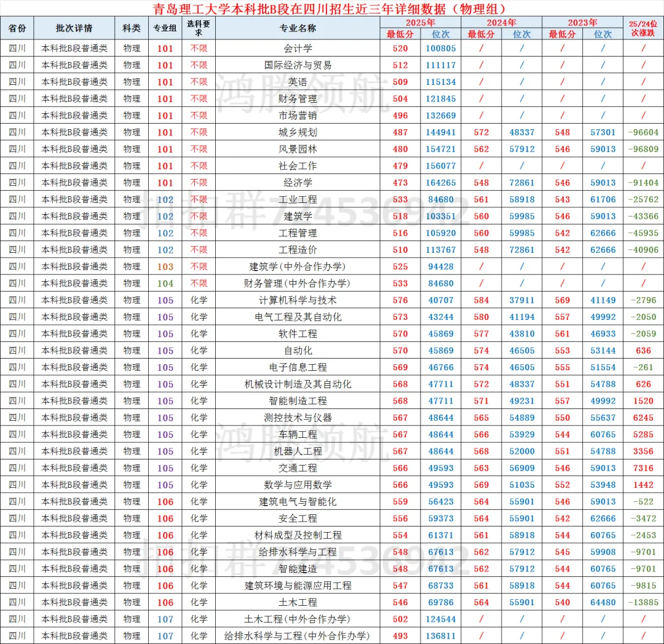Click the rank change value -96604
The height and width of the screenshot is (644, 664).
(x=643, y=132)
